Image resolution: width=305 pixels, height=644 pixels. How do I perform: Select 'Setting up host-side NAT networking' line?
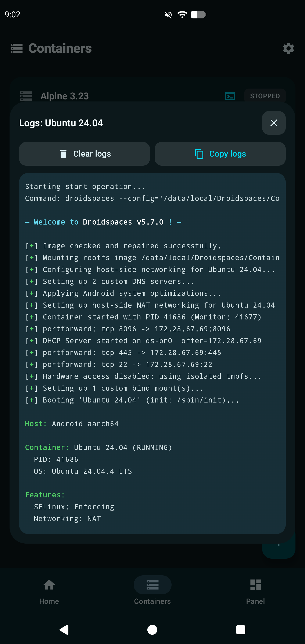(150, 305)
